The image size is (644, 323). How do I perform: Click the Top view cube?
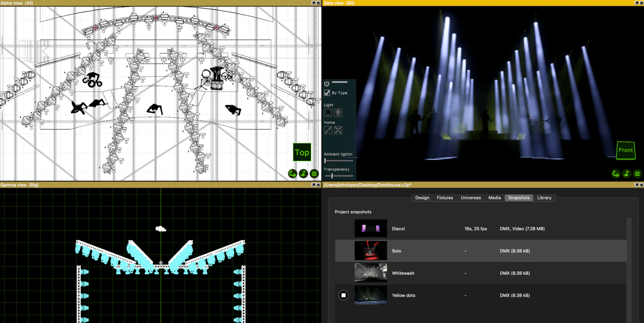pyautogui.click(x=302, y=152)
